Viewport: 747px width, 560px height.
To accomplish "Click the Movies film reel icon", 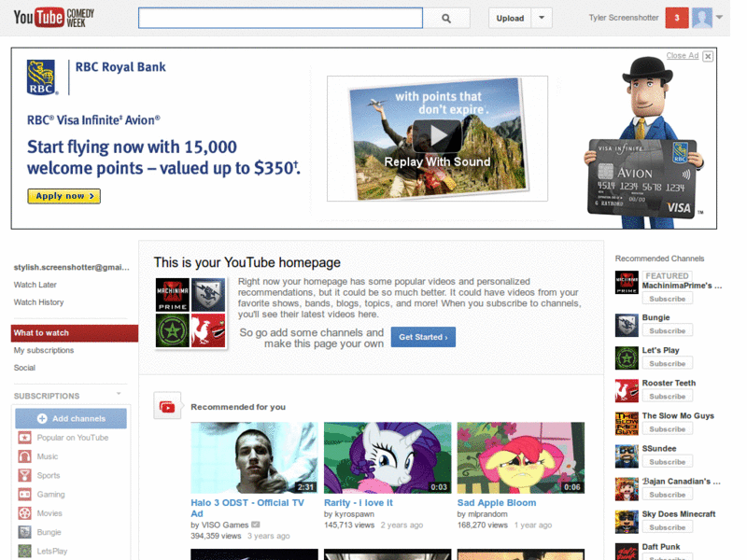I will (x=25, y=513).
